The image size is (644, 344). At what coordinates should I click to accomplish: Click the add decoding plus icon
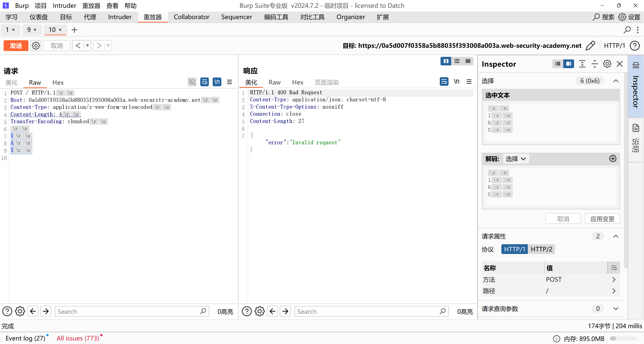point(613,158)
